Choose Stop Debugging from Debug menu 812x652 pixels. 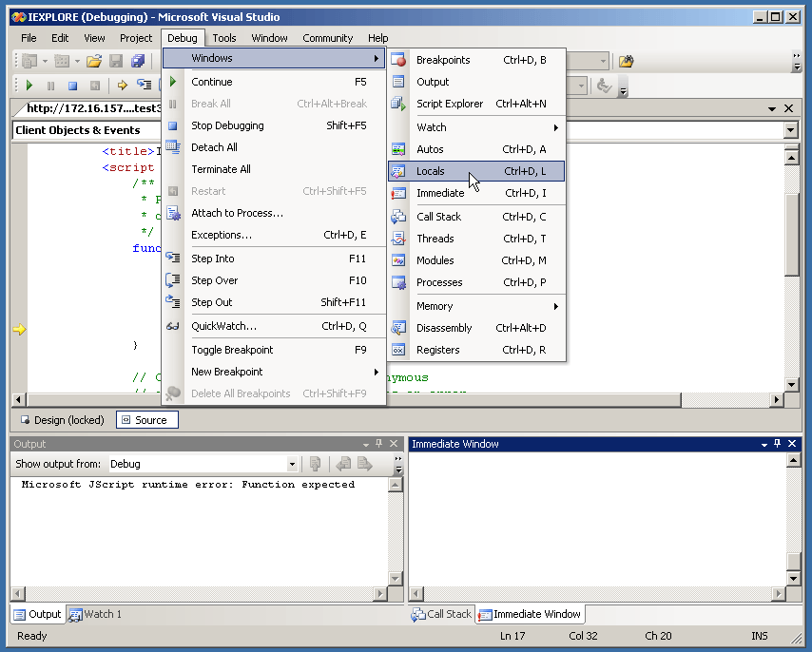coord(274,125)
